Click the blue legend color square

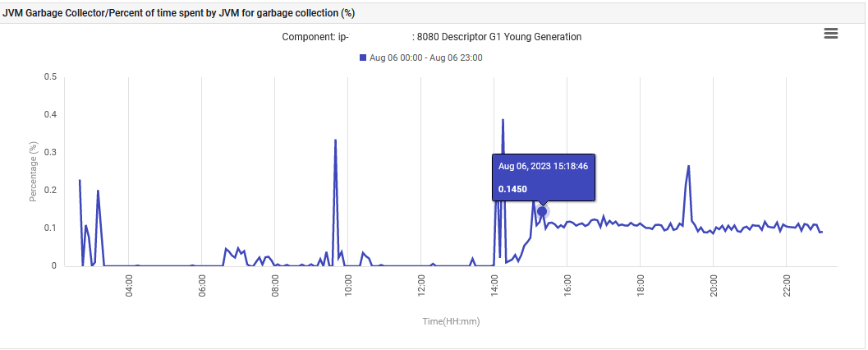click(363, 58)
